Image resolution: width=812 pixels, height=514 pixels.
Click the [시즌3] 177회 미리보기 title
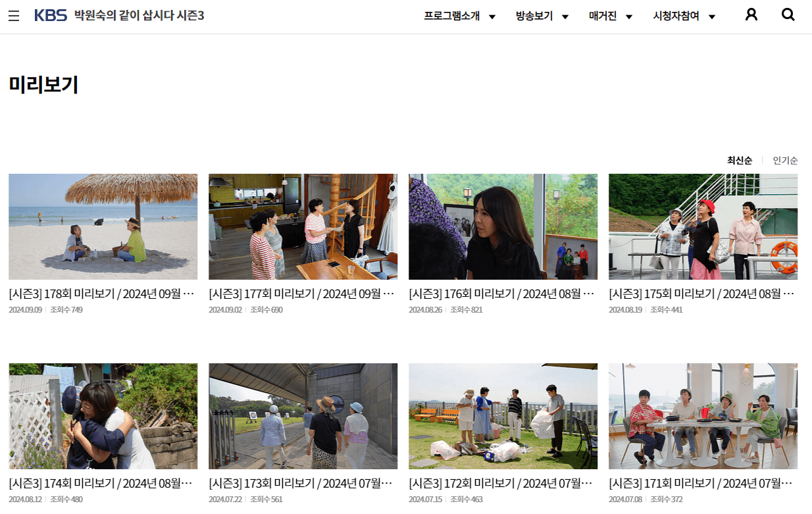click(302, 294)
